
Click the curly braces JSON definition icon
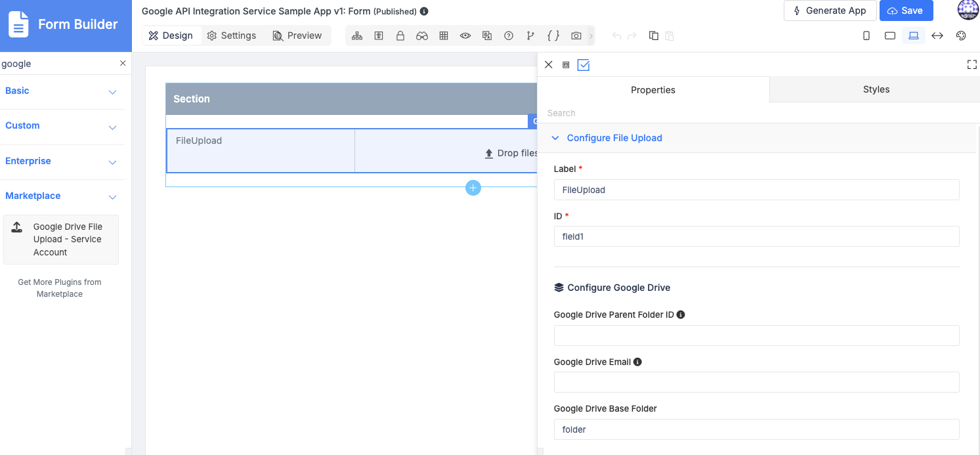point(553,36)
